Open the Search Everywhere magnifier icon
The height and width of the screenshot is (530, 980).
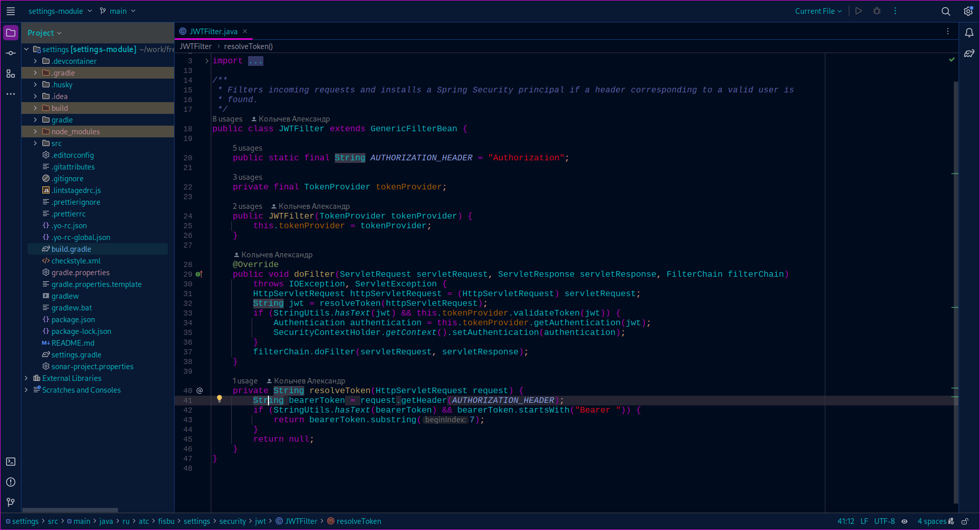click(946, 11)
